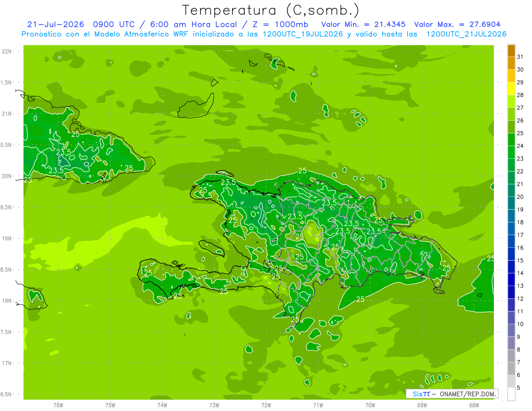Click the legend value label '13'
532x411 pixels.
point(520,286)
